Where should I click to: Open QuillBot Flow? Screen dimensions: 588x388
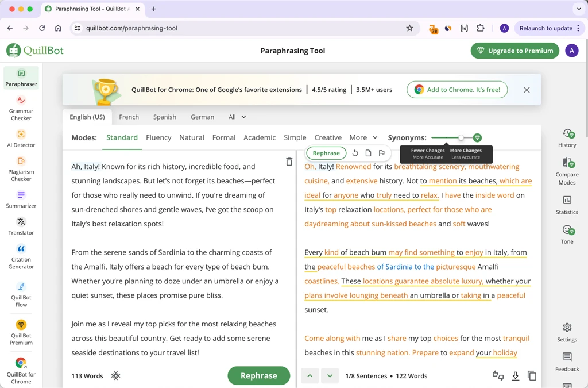click(x=21, y=295)
